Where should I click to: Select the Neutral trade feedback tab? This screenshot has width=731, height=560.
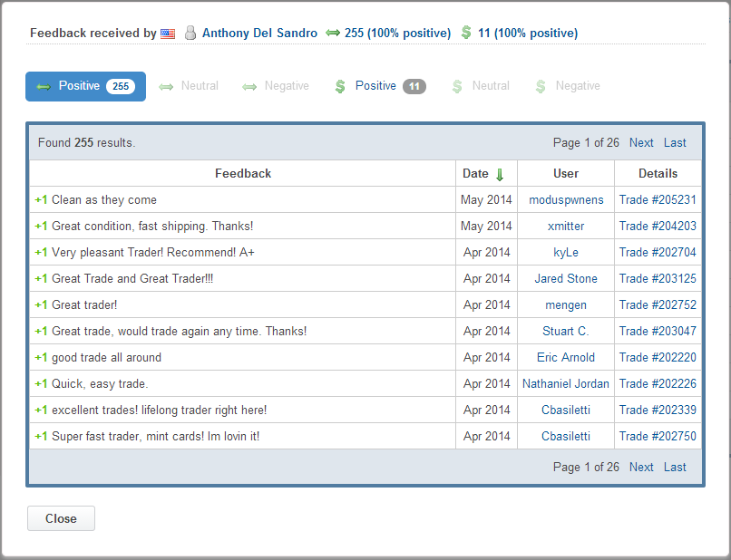click(189, 86)
